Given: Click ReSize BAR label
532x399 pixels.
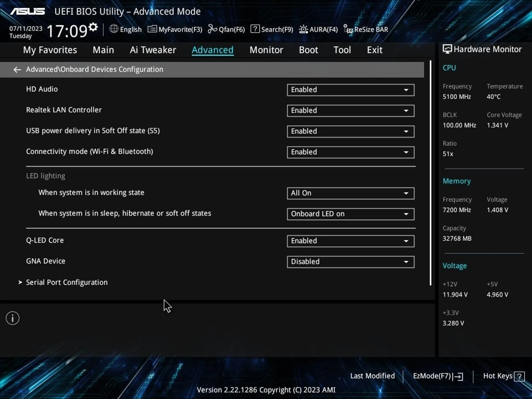Looking at the screenshot, I should pos(371,29).
